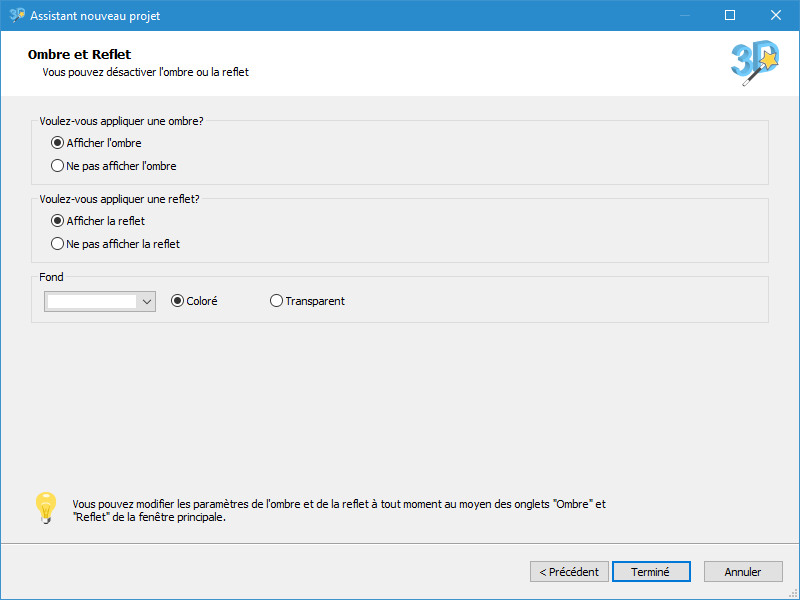Click the app icon in title bar

pyautogui.click(x=17, y=15)
